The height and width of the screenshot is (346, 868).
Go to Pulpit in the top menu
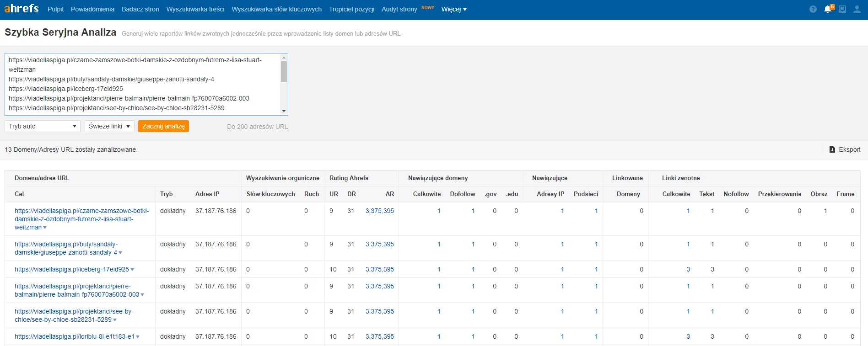(x=56, y=9)
